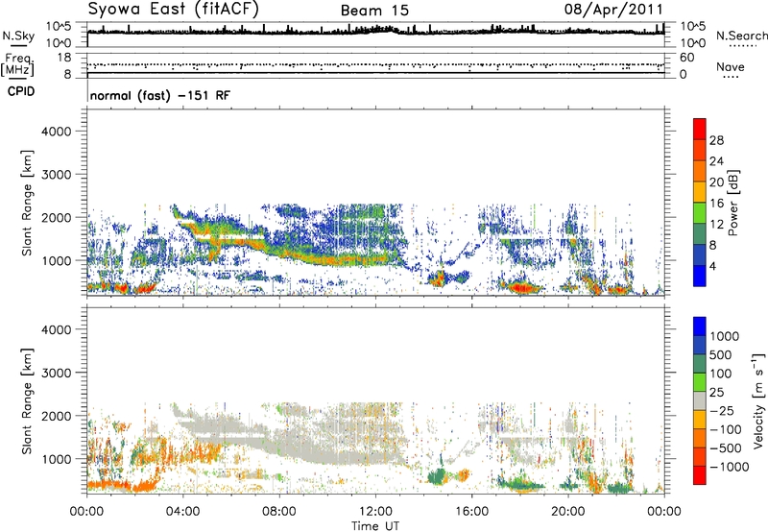768x532 pixels.
Task: Click the '1000' tick on the Velocity colorbar
Action: pyautogui.click(x=724, y=336)
